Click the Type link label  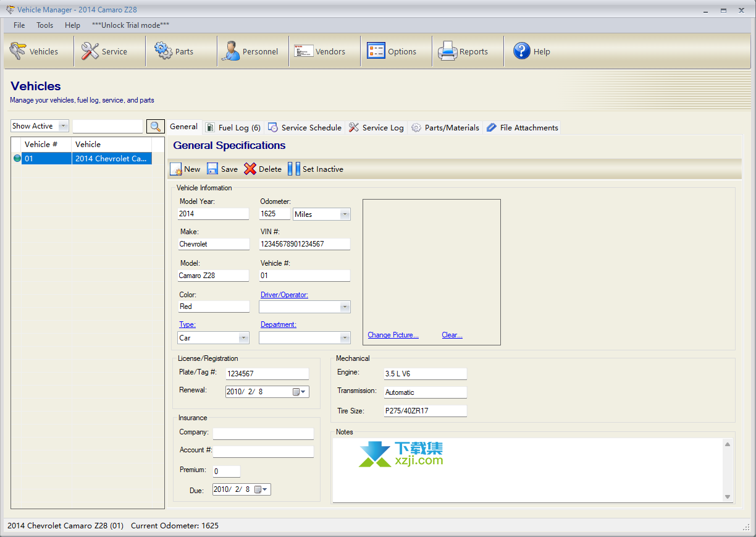point(187,324)
